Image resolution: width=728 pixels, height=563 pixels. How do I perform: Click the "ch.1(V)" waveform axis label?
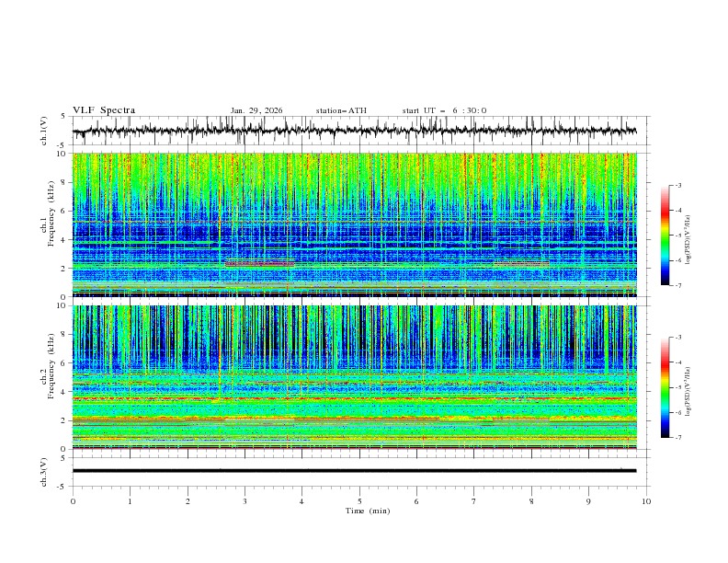pos(44,131)
